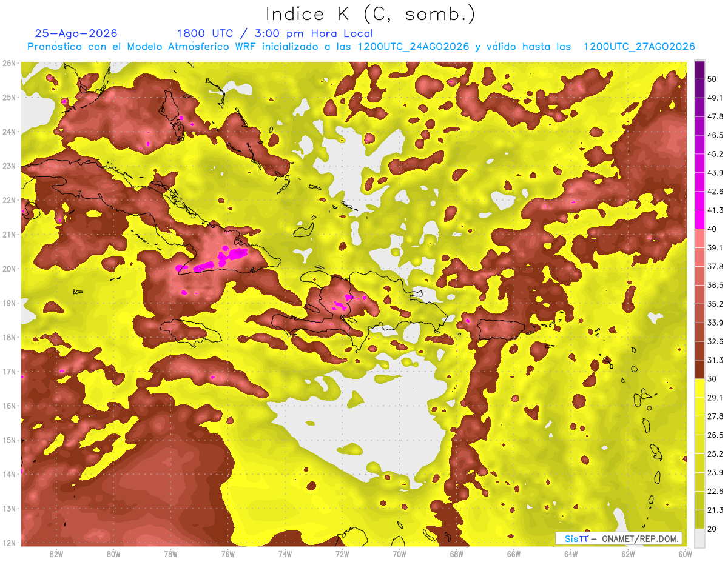Click the colorbar value '47.8'
The height and width of the screenshot is (562, 728).
pos(716,116)
